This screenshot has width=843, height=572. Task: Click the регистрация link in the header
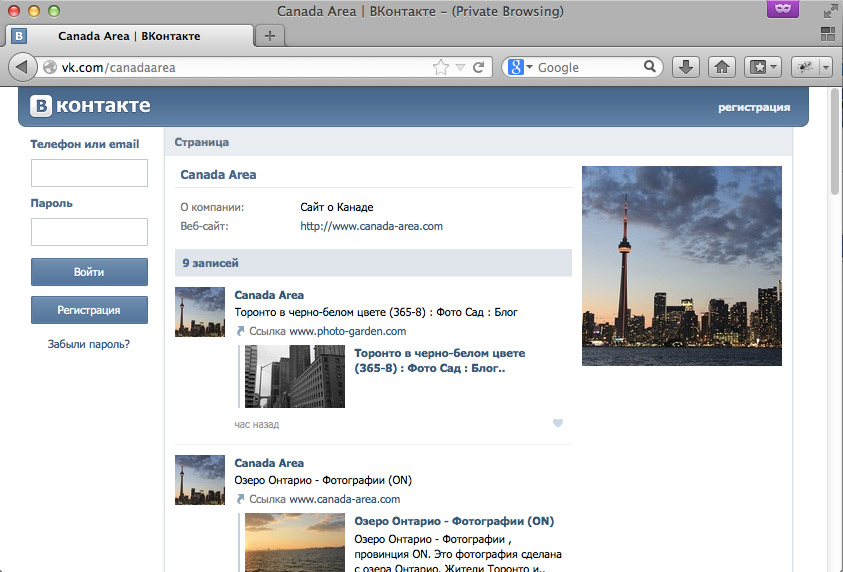tap(753, 107)
